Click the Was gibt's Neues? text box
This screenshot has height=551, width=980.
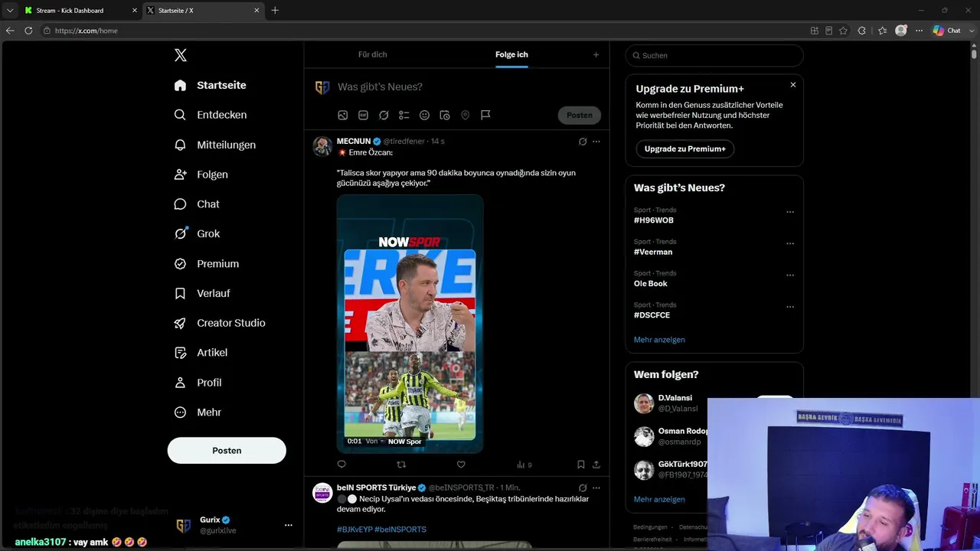point(469,87)
